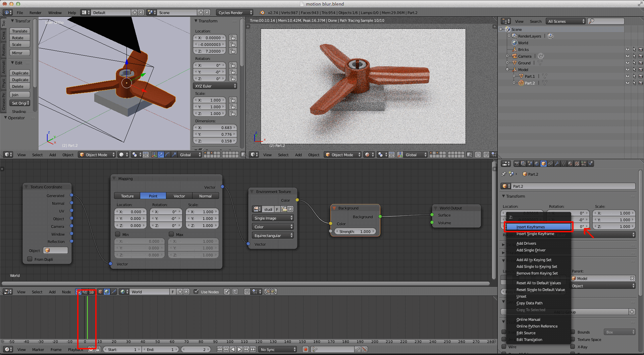The width and height of the screenshot is (644, 355).
Task: Open No Sync playback dropdown
Action: tap(278, 349)
